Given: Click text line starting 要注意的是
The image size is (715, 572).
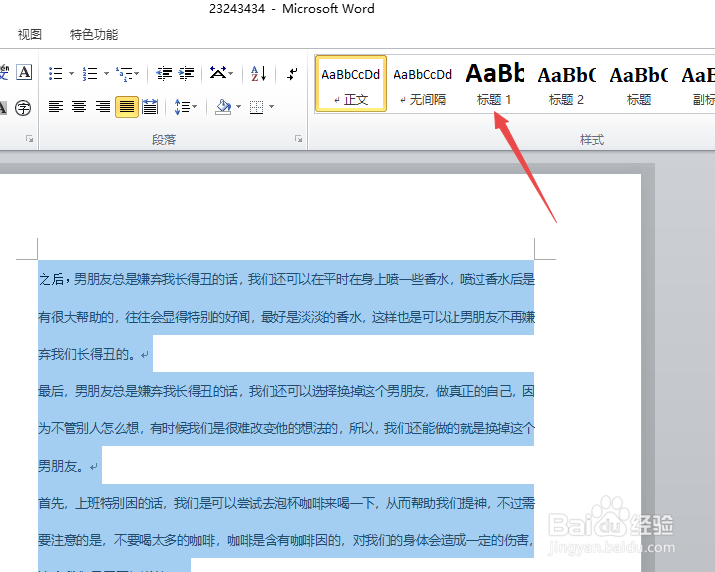Looking at the screenshot, I should pyautogui.click(x=286, y=541).
